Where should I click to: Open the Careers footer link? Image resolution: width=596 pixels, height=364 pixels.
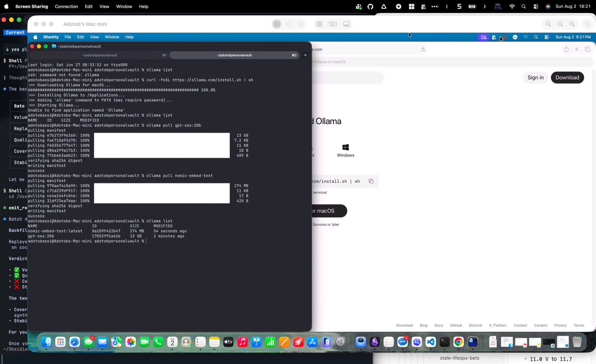point(541,325)
